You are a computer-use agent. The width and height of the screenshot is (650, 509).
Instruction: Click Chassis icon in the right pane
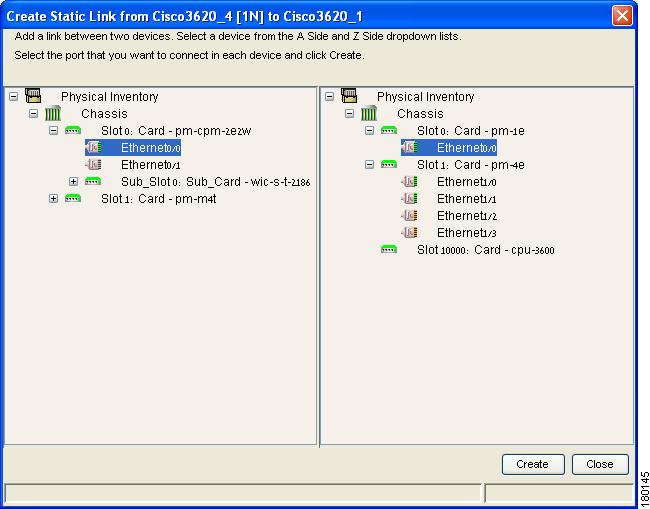pyautogui.click(x=369, y=113)
